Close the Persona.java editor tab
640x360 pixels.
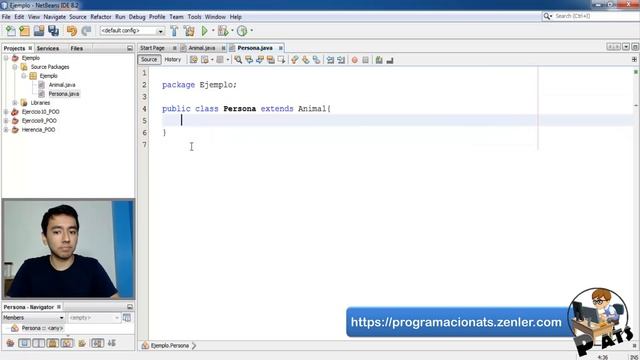[281, 48]
